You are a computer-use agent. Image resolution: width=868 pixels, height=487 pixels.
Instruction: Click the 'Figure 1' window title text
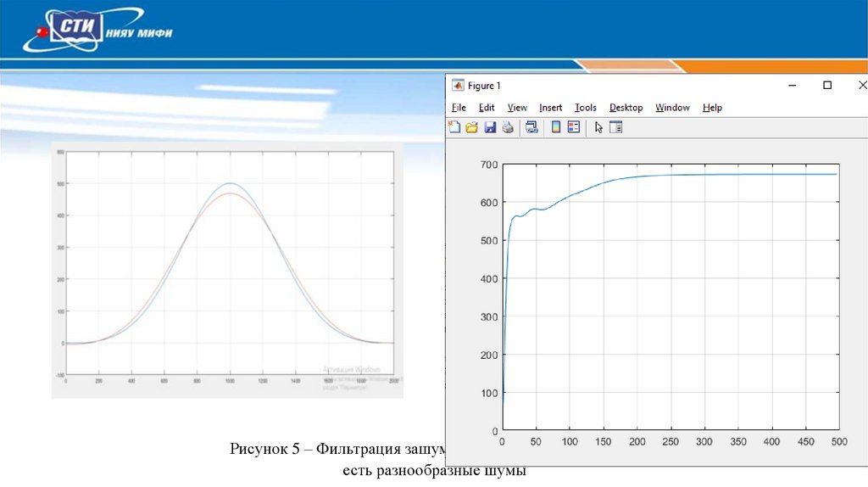tap(484, 86)
